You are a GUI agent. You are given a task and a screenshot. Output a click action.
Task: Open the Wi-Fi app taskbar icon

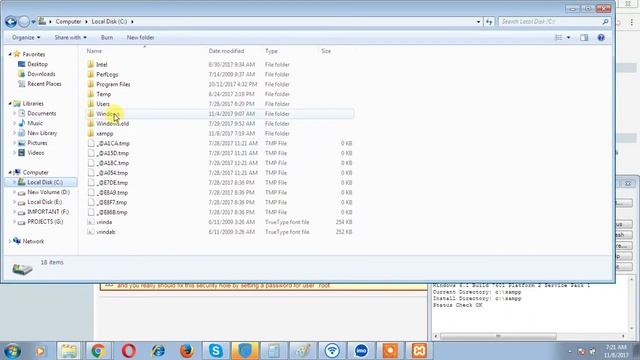[x=332, y=351]
